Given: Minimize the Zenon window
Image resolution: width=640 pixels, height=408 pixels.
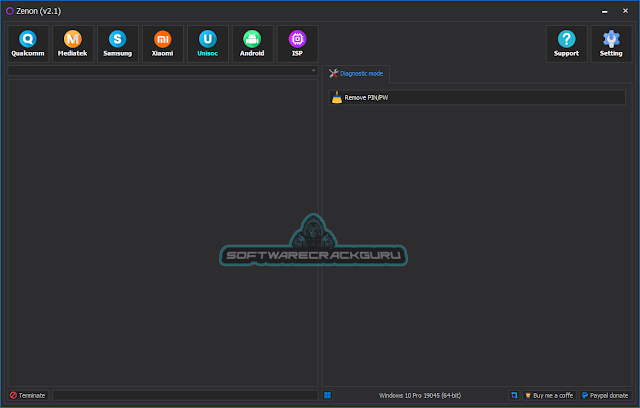Looking at the screenshot, I should [x=604, y=11].
